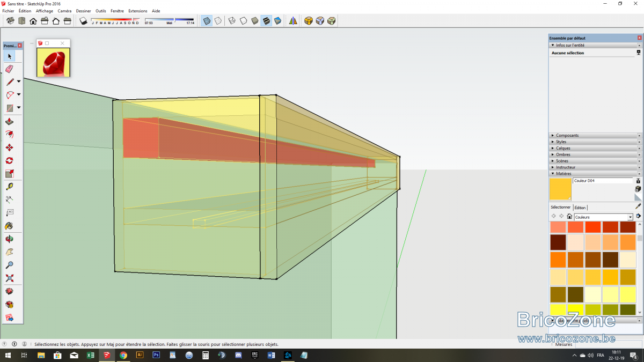Select the Tape Measure tool
The image size is (644, 362).
coord(10,187)
